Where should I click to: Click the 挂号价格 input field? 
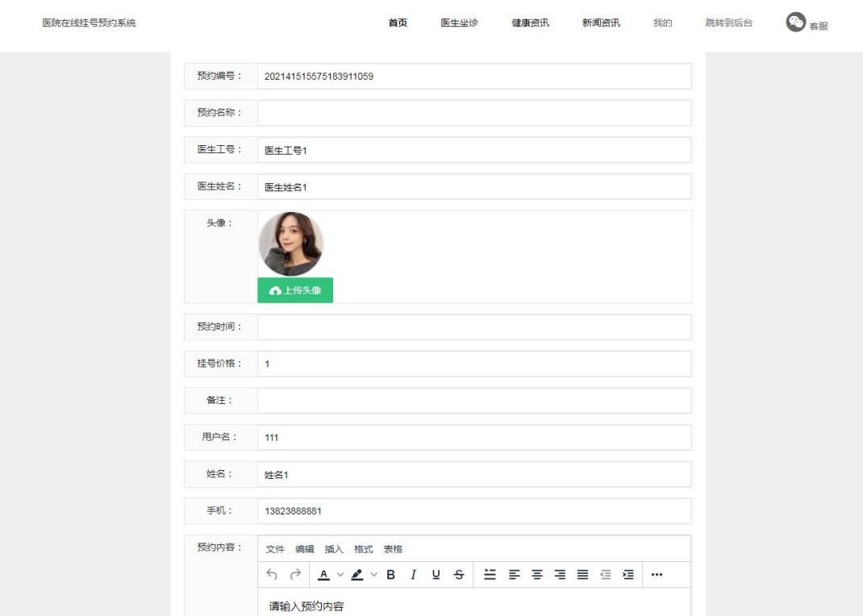coord(474,364)
